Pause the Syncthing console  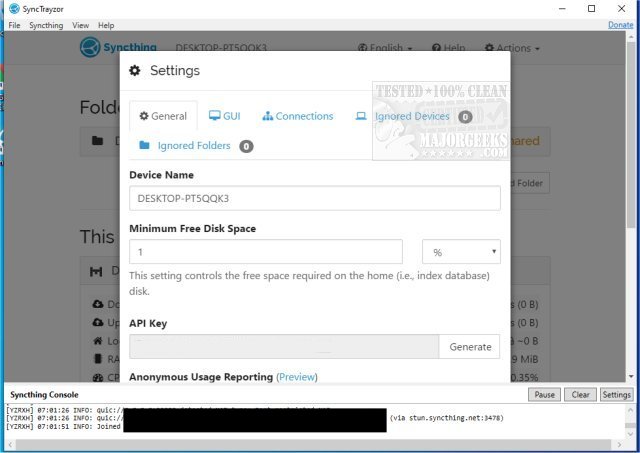tap(544, 395)
